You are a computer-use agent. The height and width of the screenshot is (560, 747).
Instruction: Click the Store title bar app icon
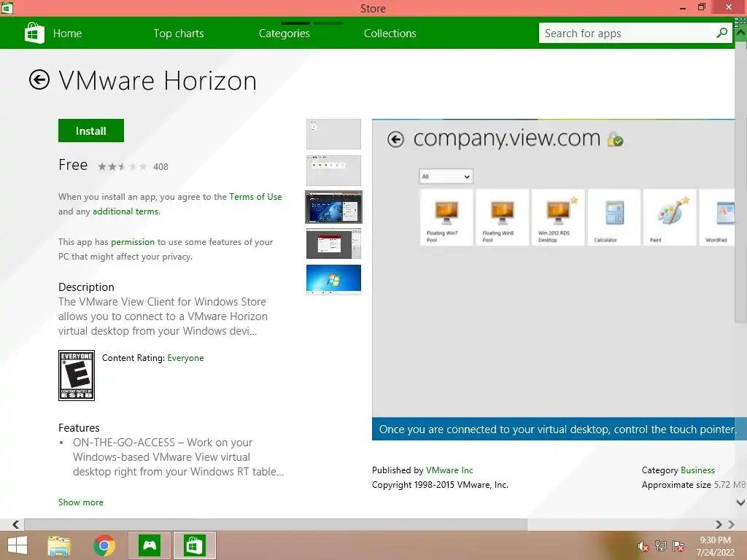(7, 7)
